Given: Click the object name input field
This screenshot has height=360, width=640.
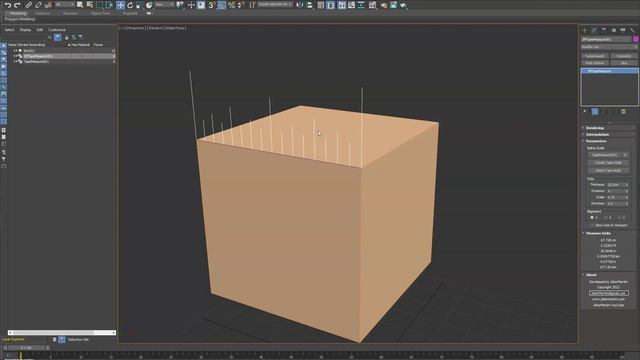Looking at the screenshot, I should coord(606,39).
